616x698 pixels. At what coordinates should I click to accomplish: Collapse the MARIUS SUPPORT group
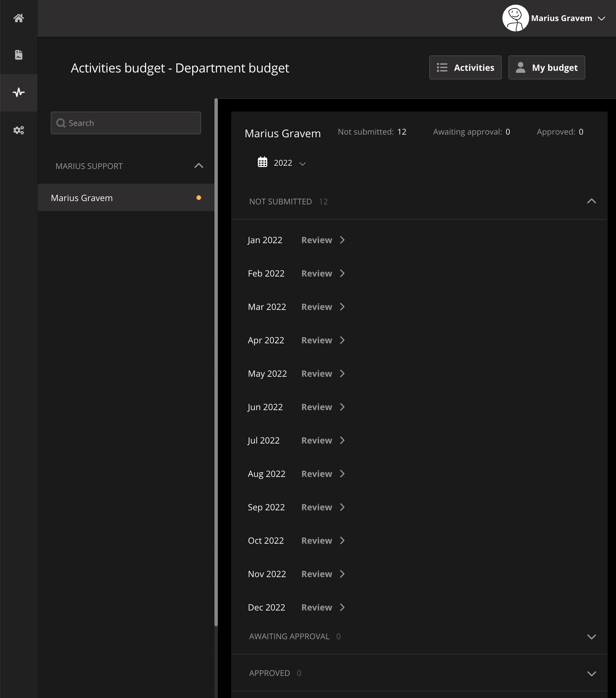(198, 166)
